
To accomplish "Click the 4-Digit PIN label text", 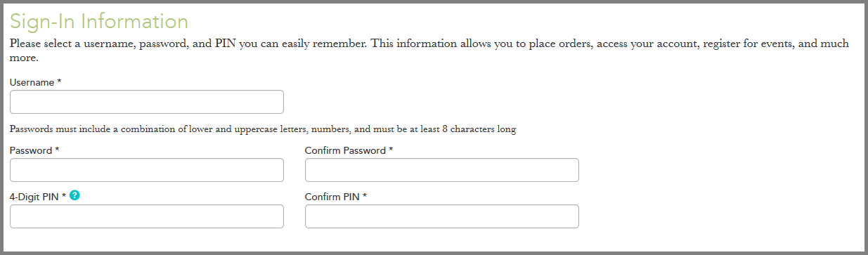I will tap(34, 197).
